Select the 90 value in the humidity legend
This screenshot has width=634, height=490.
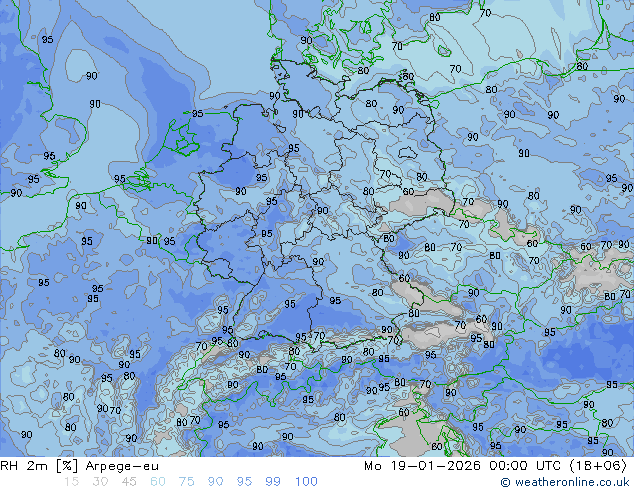coord(215,482)
